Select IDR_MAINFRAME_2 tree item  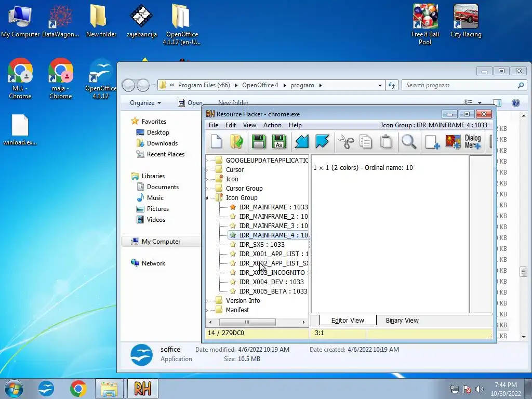(273, 217)
